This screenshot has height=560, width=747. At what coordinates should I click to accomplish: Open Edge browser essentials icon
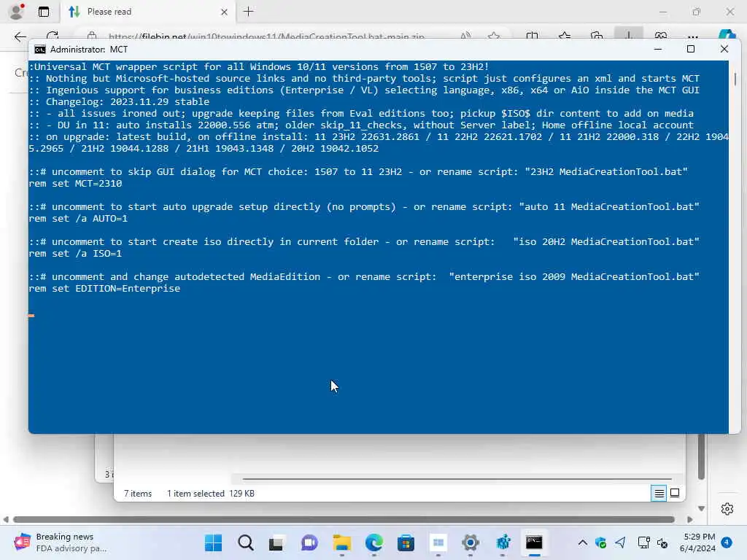pyautogui.click(x=661, y=36)
